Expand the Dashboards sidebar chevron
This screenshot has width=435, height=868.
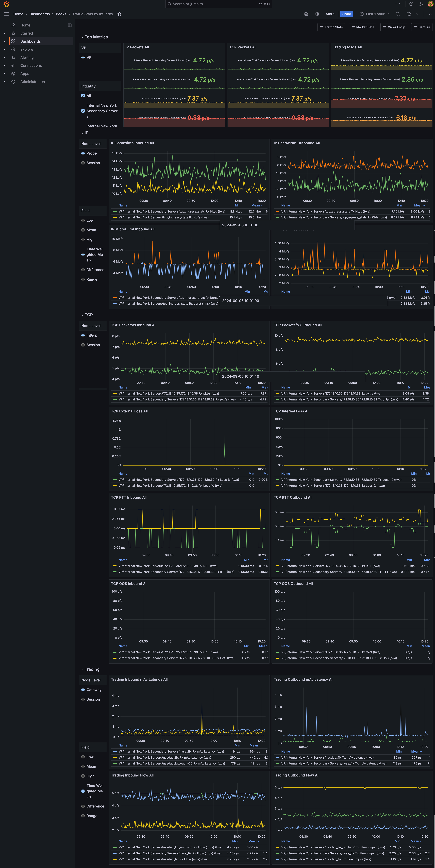(4, 41)
